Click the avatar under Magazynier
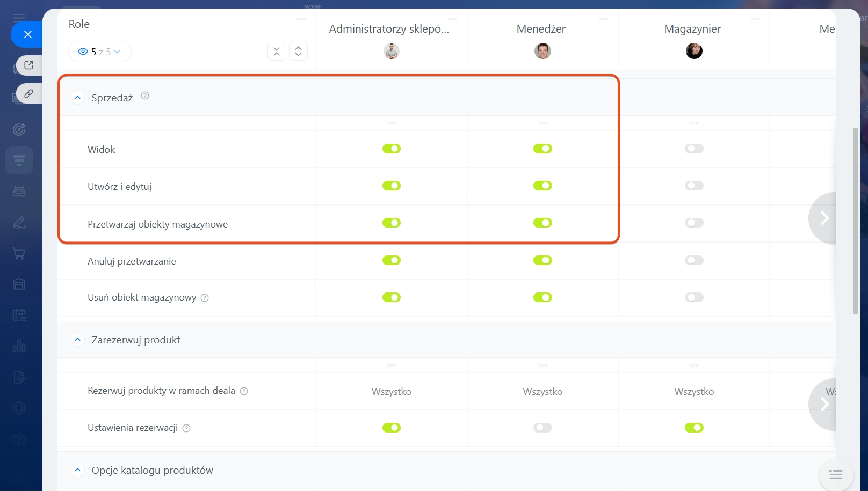The image size is (868, 491). point(694,51)
